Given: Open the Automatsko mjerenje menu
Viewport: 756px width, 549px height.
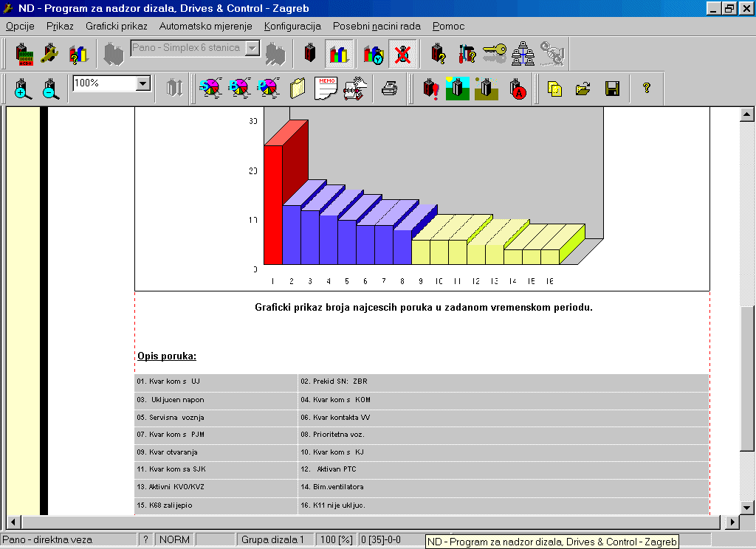Looking at the screenshot, I should (205, 26).
